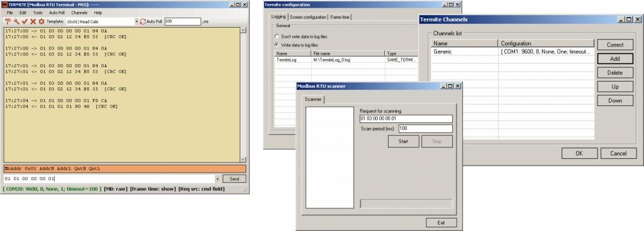The height and width of the screenshot is (231, 644).
Task: Click the Correct button in Termite Channels
Action: coord(615,45)
